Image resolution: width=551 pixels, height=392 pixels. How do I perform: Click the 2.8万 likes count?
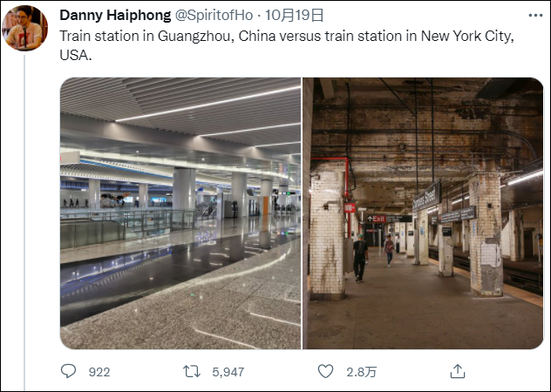(360, 372)
